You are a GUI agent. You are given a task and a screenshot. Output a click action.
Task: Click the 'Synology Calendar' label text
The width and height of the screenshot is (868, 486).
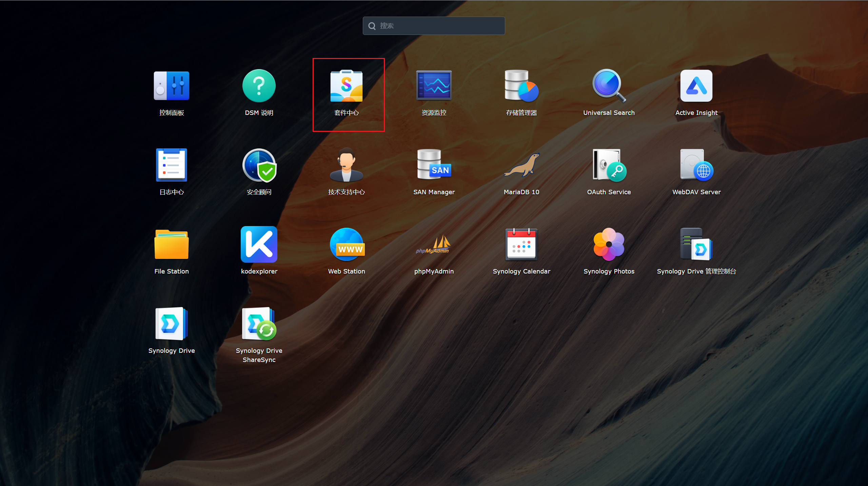521,271
